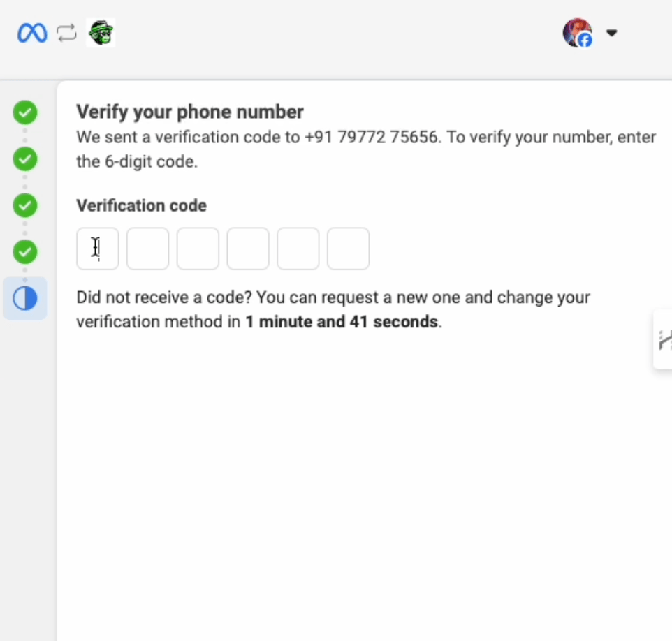This screenshot has height=641, width=672.
Task: Focus the first verification code digit box
Action: click(x=98, y=249)
